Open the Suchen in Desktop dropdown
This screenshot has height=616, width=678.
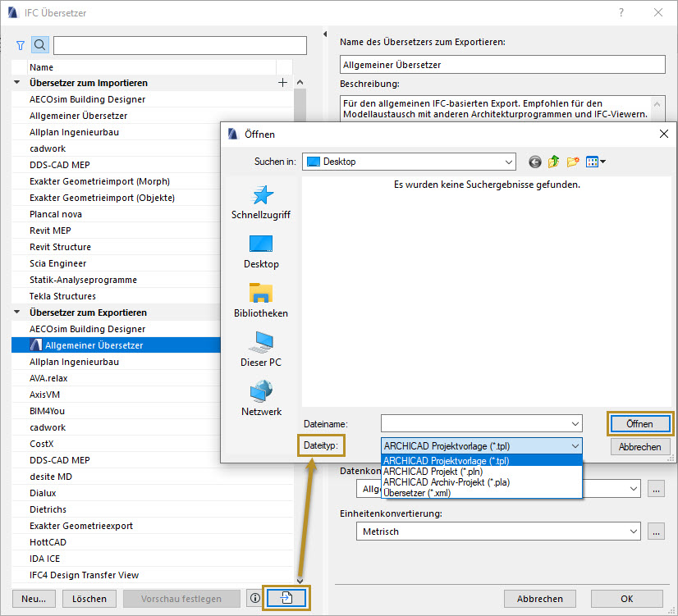[x=409, y=162]
